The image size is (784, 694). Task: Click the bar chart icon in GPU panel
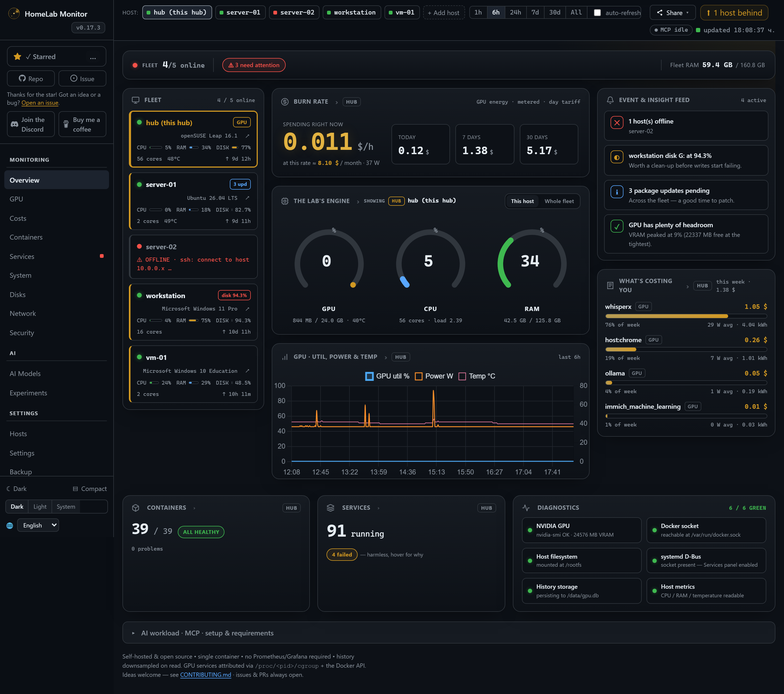[285, 357]
